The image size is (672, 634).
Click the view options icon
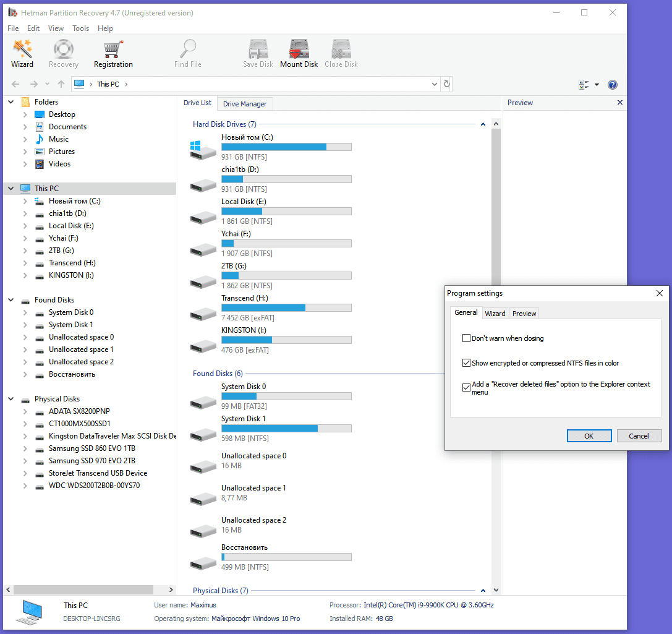pos(584,85)
